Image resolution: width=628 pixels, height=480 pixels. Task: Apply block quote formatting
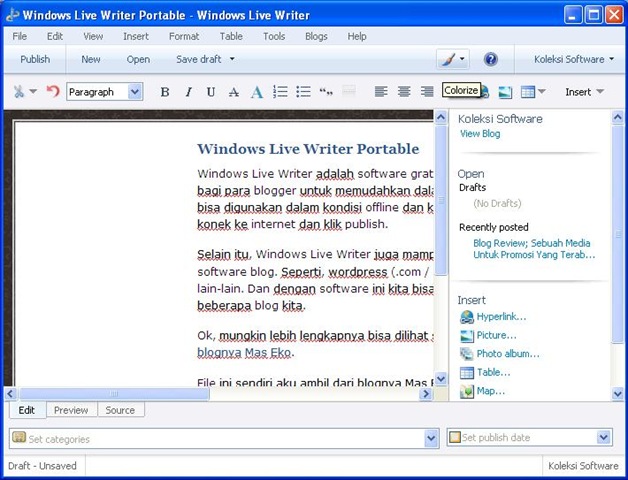click(x=326, y=92)
